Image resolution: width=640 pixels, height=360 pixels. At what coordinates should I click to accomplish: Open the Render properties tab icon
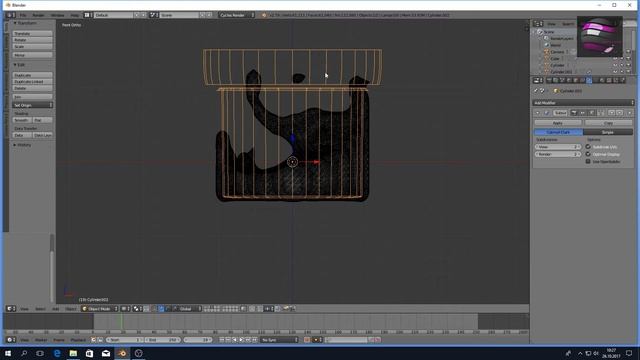[x=549, y=80]
